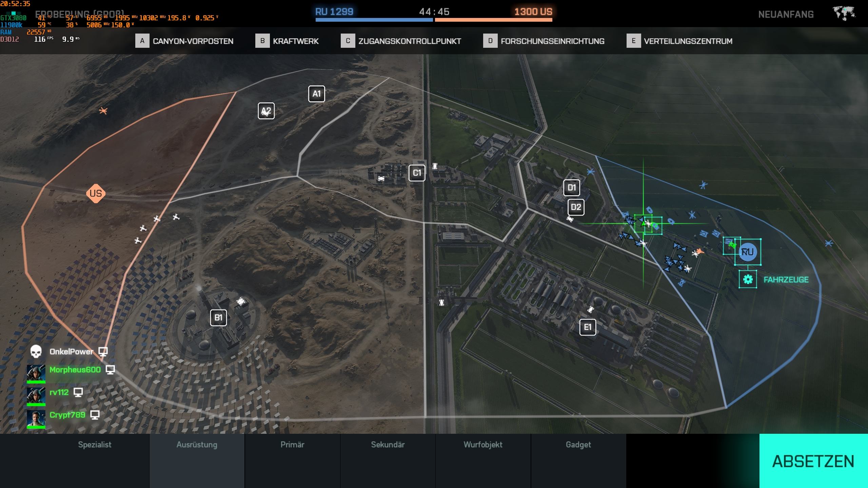Click the blue RU ticket progress bar

tap(374, 20)
